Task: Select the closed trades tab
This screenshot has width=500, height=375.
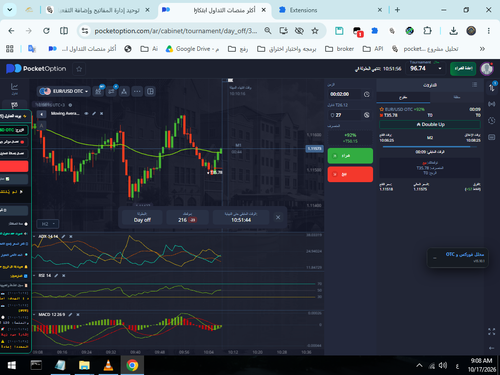Action: (457, 97)
